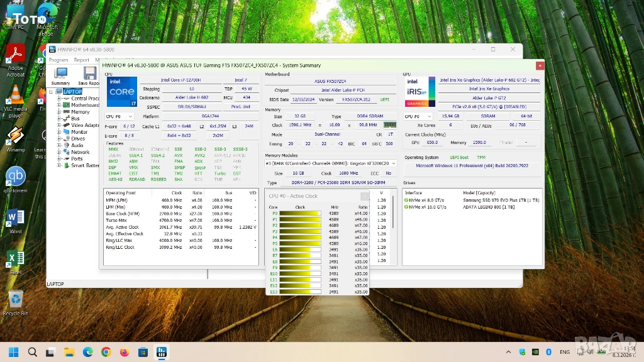Viewport: 644px width, 362px height.
Task: Open the CPU #0 selector dropdown
Action: point(119,116)
